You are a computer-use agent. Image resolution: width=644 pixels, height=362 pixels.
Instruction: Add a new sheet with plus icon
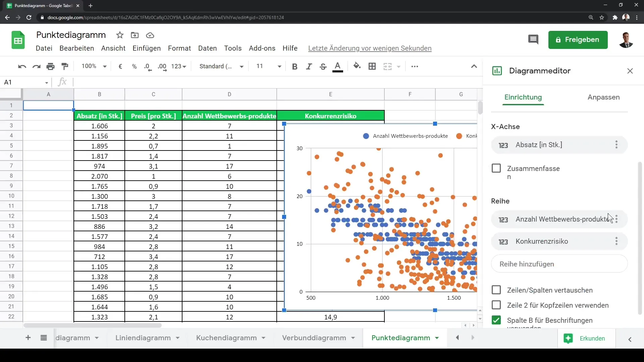[x=28, y=338]
